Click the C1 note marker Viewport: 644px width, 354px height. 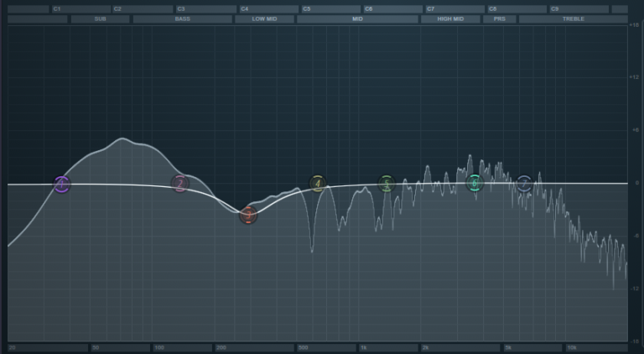(x=57, y=8)
